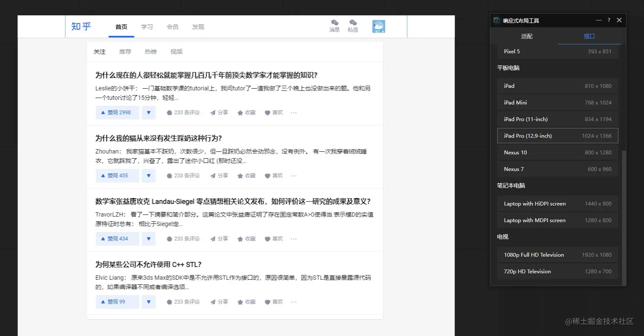The width and height of the screenshot is (644, 336).
Task: Share the 猫踩奶 post
Action: [x=219, y=176]
